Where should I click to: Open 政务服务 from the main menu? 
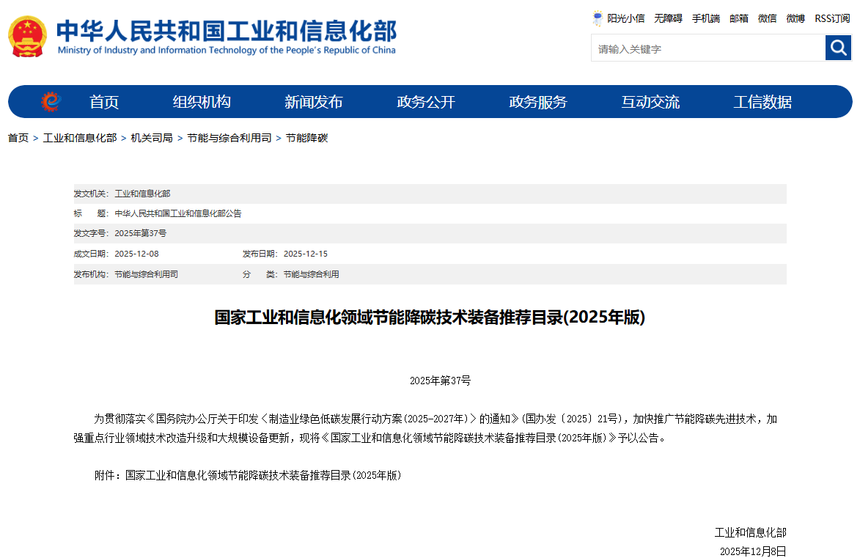[538, 102]
